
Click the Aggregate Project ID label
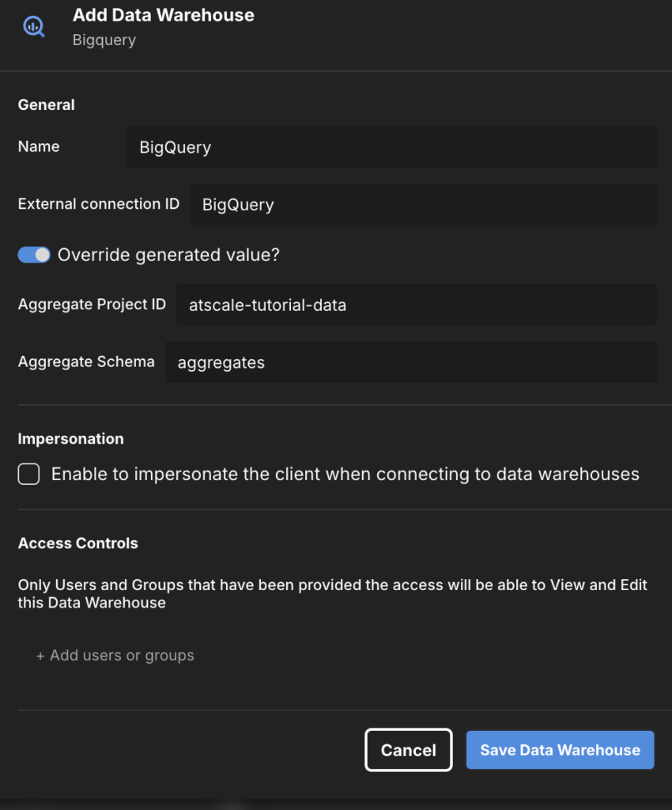92,305
